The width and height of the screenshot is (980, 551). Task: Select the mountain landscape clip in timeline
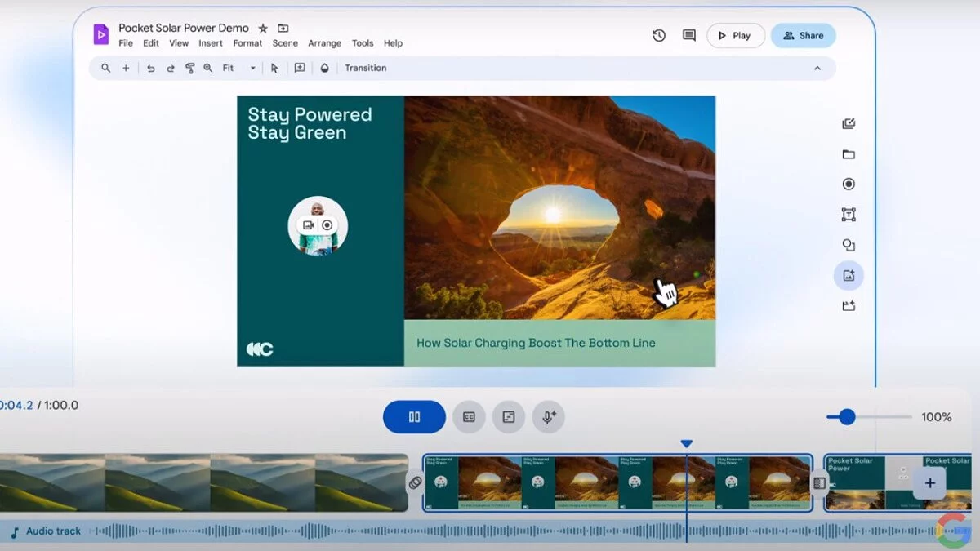coord(204,482)
